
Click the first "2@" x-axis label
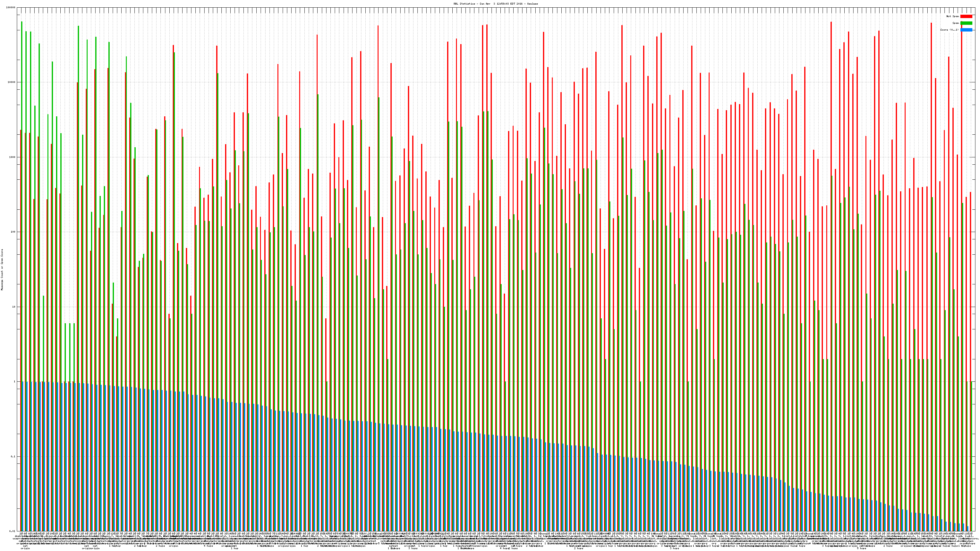click(21, 534)
